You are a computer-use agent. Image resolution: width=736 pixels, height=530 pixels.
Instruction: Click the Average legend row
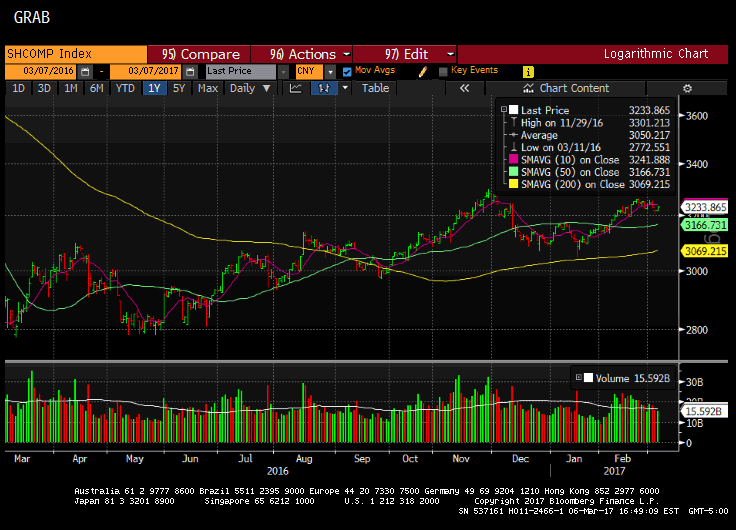[590, 135]
